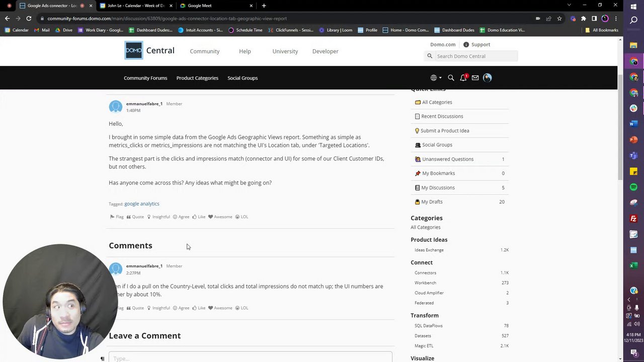644x362 pixels.
Task: Open the Chrome extensions puzzle icon
Action: point(584,19)
